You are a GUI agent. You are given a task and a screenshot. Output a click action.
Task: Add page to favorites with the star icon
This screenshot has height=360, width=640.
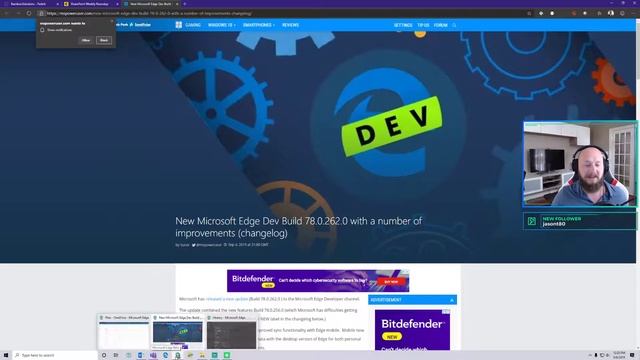pyautogui.click(x=529, y=13)
